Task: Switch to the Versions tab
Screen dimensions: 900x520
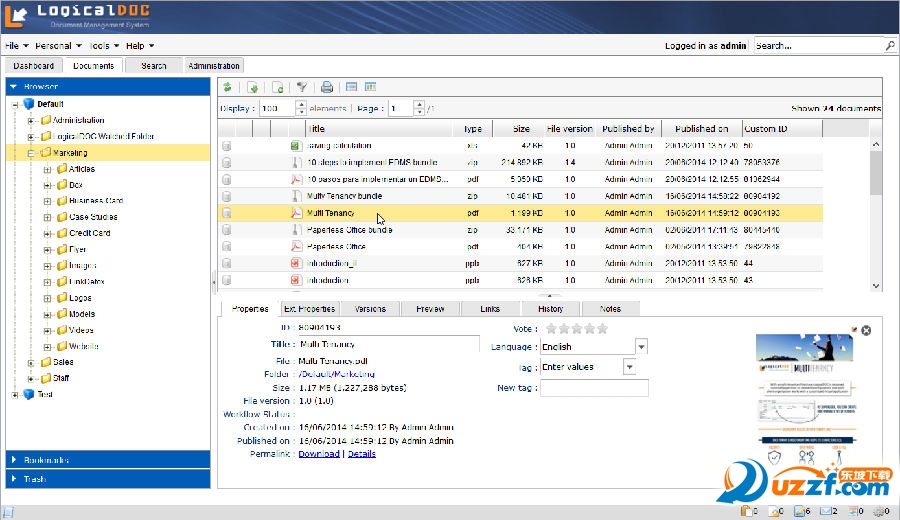Action: point(369,309)
